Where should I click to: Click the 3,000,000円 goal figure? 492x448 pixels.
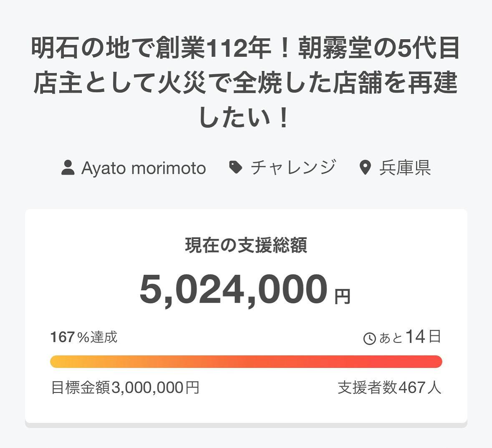pyautogui.click(x=155, y=388)
